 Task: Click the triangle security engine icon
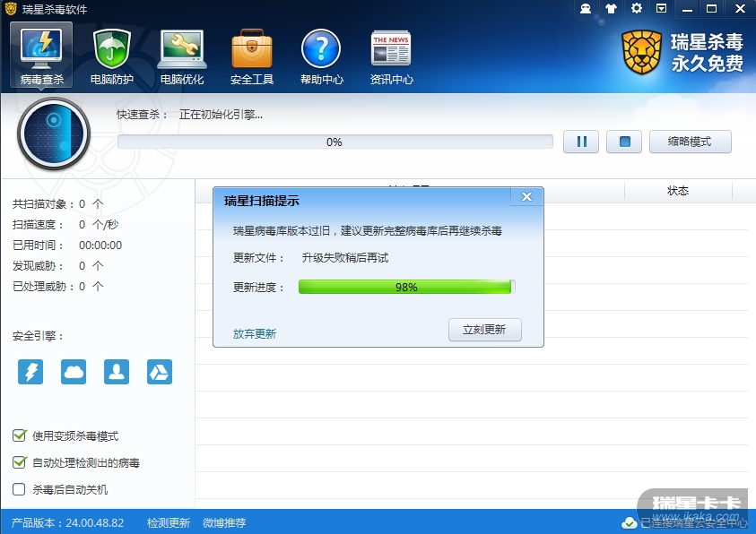160,372
